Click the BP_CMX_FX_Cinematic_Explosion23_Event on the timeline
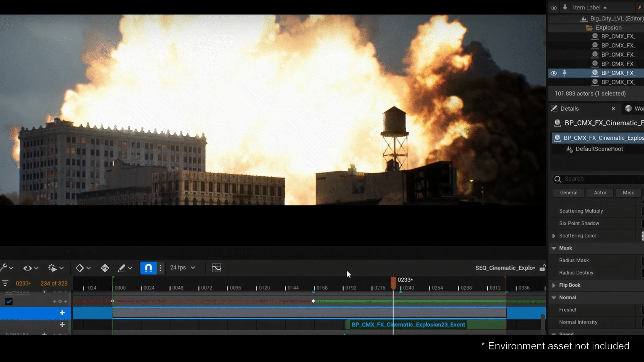The image size is (644, 362). click(x=408, y=324)
